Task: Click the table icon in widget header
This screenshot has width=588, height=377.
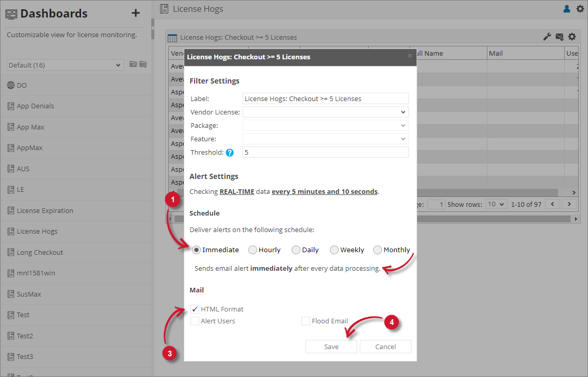Action: 172,38
